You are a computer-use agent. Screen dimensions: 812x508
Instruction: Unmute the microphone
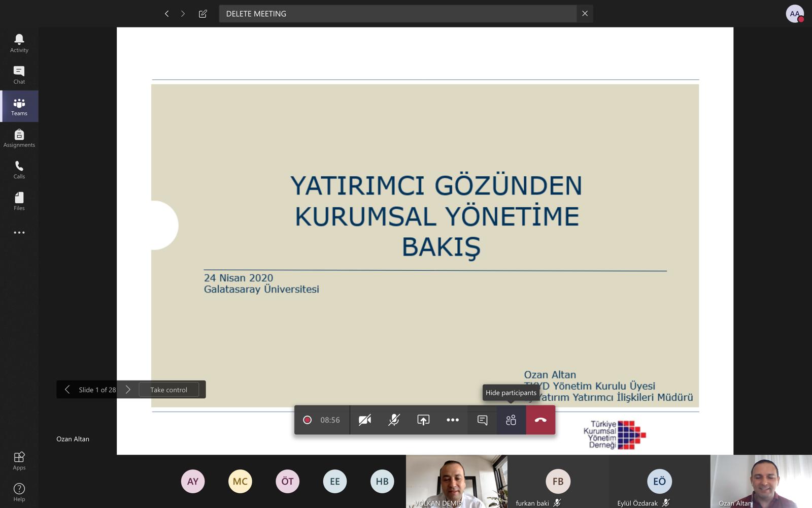(x=394, y=420)
